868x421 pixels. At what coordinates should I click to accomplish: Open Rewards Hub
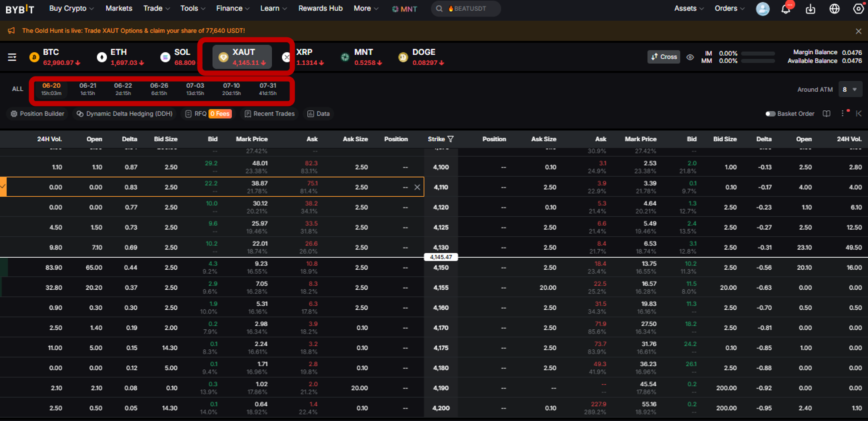tap(320, 8)
